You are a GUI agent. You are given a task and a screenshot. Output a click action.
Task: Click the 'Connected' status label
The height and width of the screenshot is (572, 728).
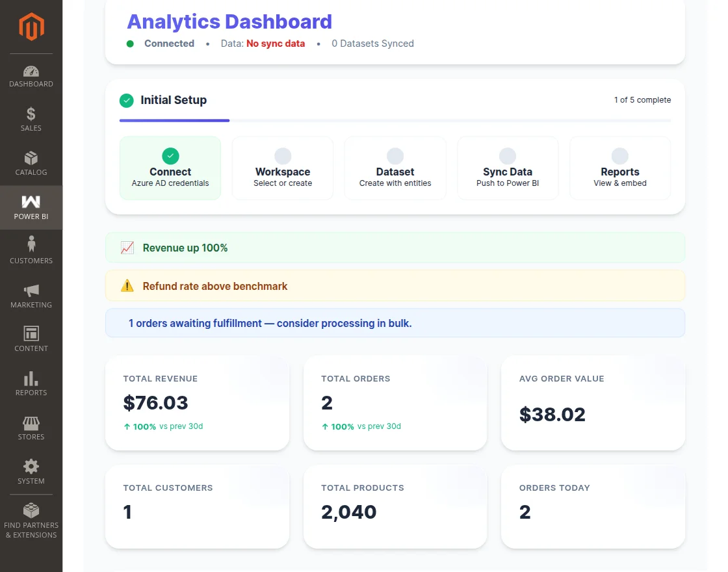point(170,44)
